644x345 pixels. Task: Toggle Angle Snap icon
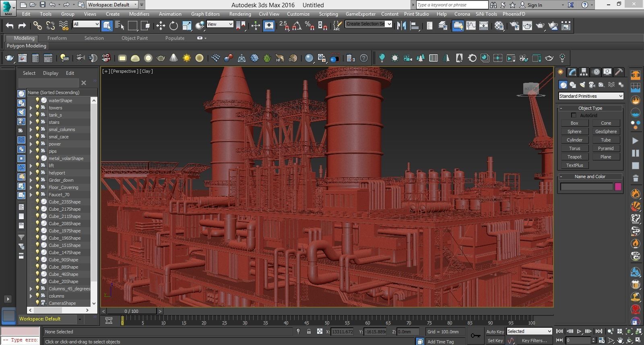point(297,26)
